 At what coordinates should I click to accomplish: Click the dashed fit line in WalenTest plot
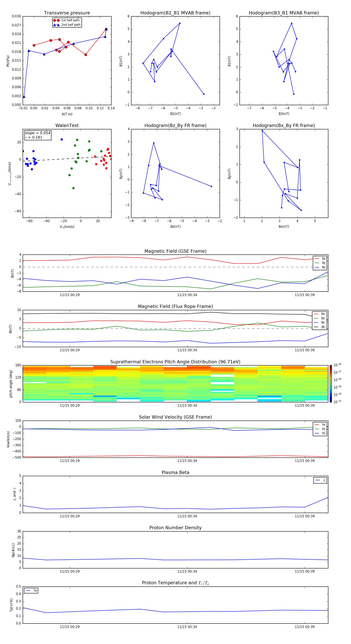67,159
